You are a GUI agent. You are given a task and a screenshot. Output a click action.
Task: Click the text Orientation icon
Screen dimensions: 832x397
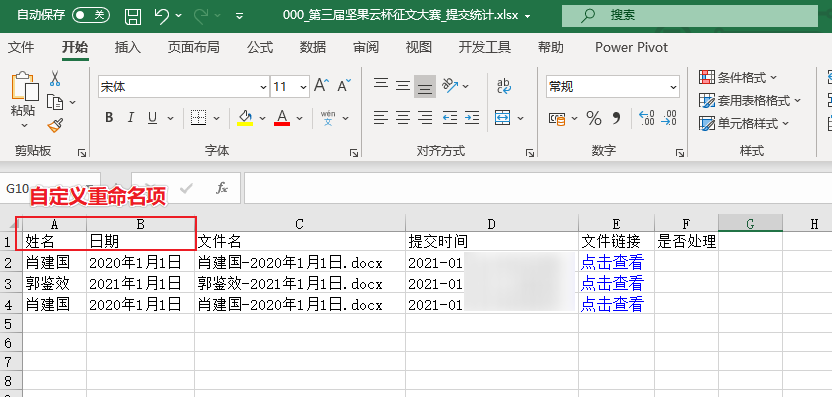(x=450, y=85)
